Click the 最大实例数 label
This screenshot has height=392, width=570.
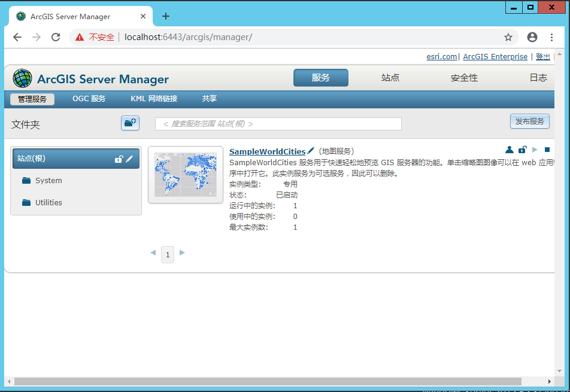click(248, 227)
